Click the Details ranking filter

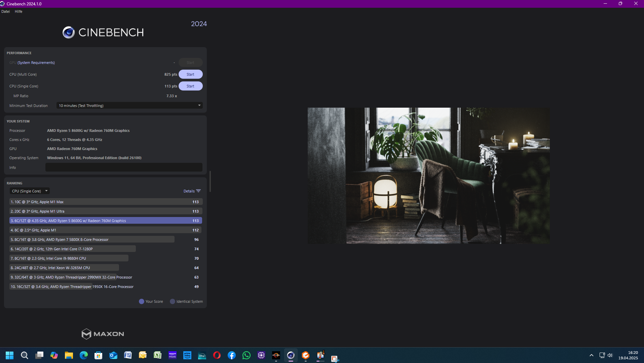[x=192, y=191]
